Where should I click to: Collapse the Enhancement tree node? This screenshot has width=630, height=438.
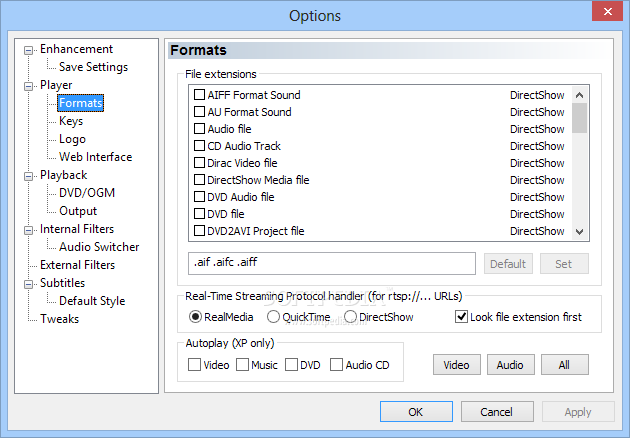point(28,50)
